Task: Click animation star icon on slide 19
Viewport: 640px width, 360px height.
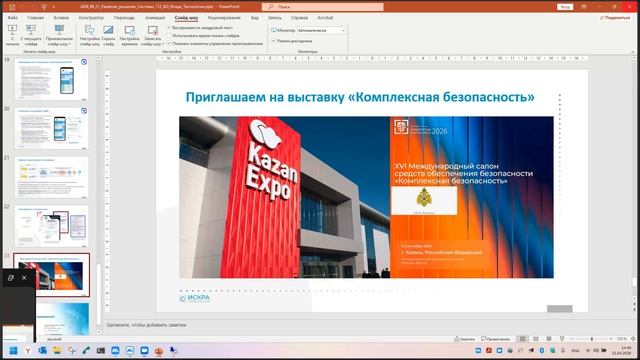Action: tap(84, 62)
